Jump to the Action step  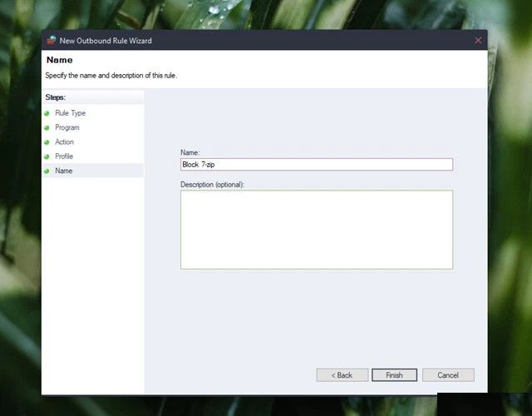(x=64, y=142)
